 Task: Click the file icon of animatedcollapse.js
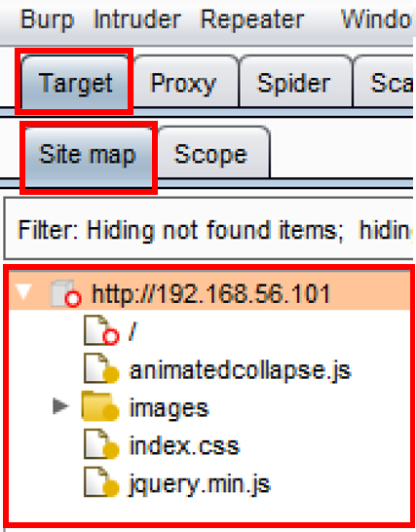[101, 368]
